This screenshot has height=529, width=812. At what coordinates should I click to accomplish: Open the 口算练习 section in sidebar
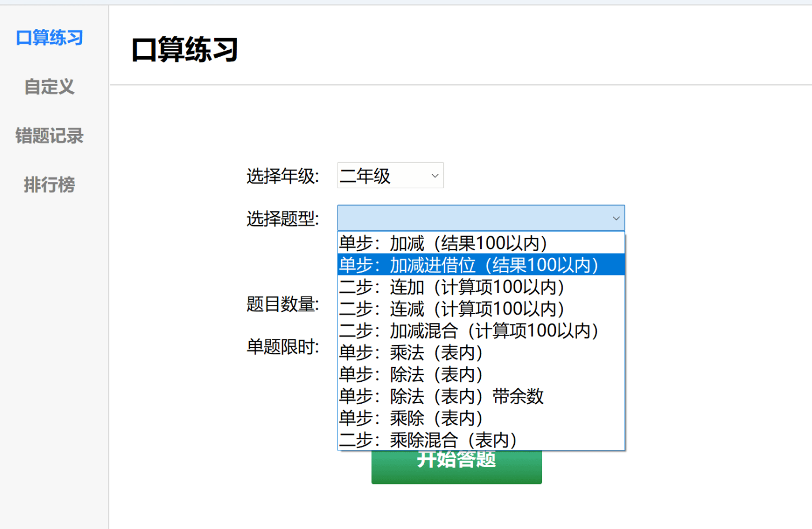49,38
